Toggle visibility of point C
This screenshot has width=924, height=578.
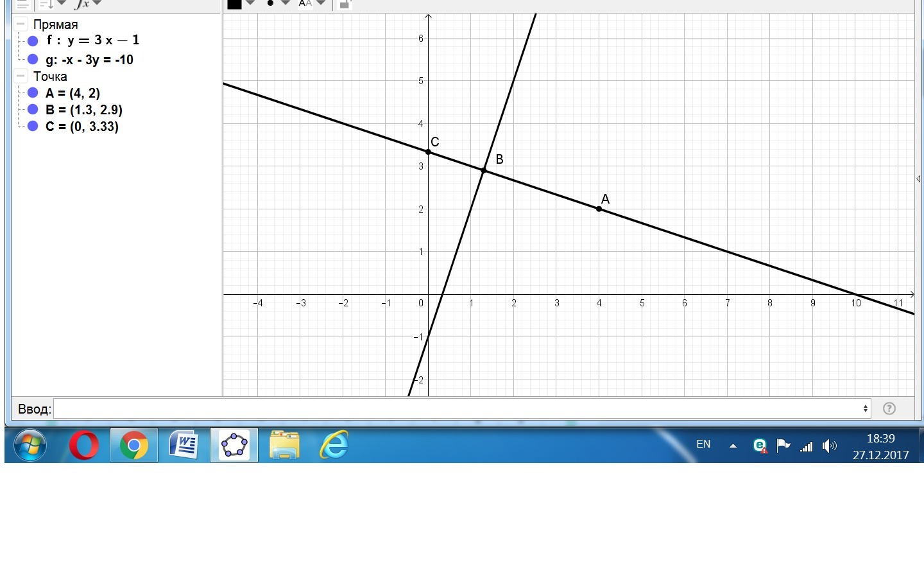33,127
